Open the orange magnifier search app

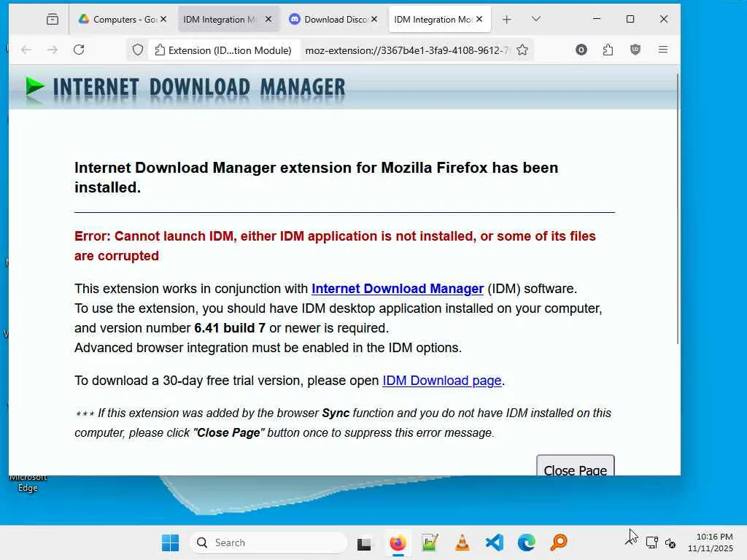pyautogui.click(x=559, y=542)
